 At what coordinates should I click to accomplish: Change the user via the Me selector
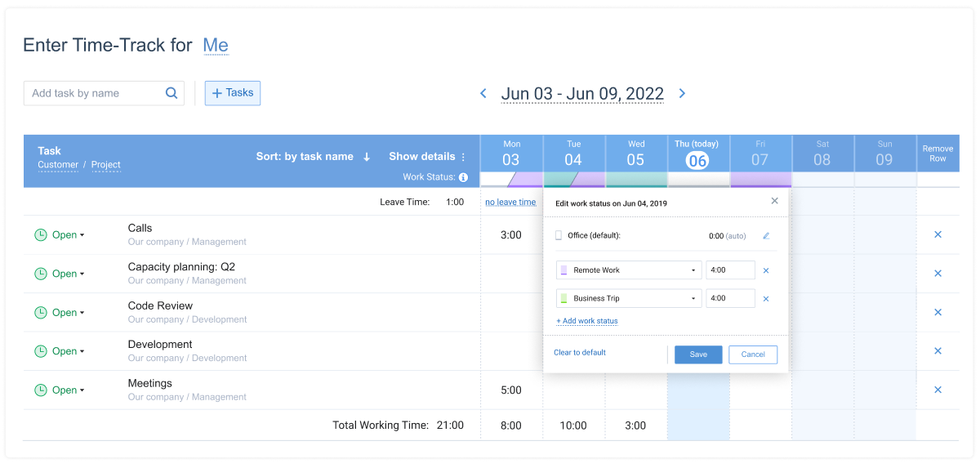(x=216, y=46)
